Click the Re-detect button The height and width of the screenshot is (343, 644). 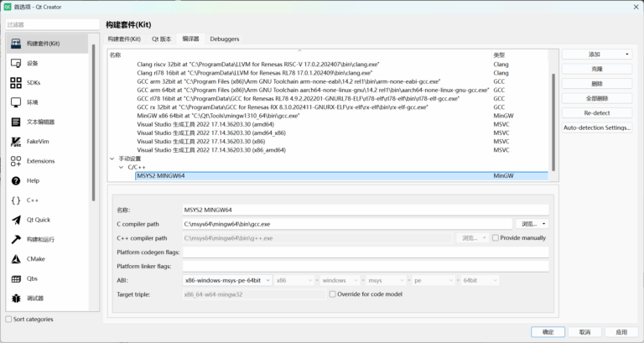(x=596, y=112)
